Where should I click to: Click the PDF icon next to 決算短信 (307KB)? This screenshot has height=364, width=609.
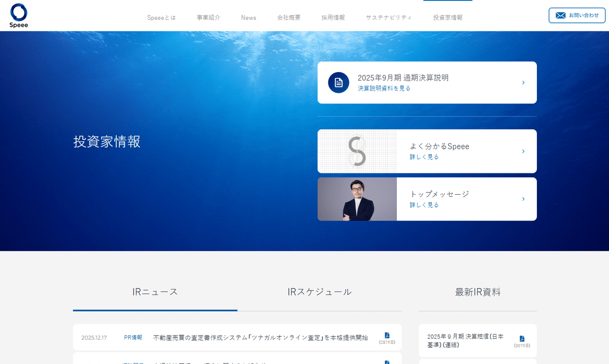(x=521, y=338)
